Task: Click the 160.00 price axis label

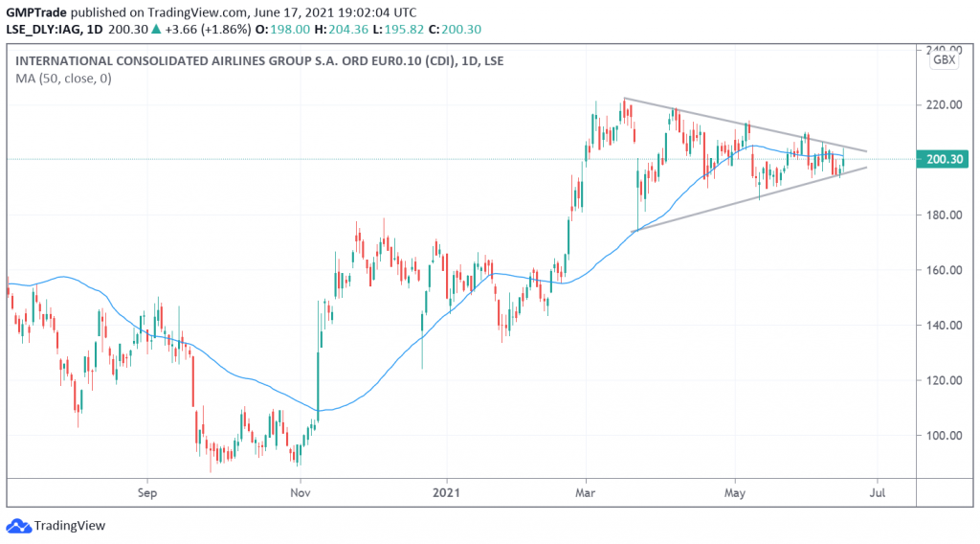Action: pos(944,270)
